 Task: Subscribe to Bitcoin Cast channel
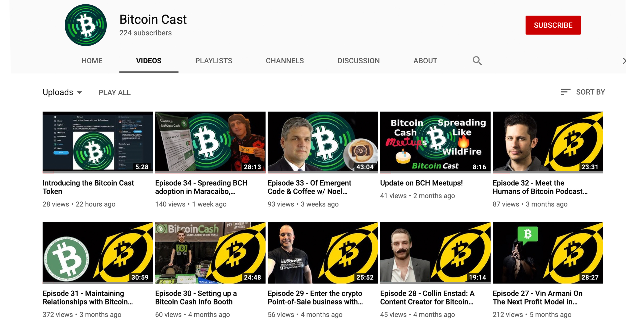click(553, 25)
